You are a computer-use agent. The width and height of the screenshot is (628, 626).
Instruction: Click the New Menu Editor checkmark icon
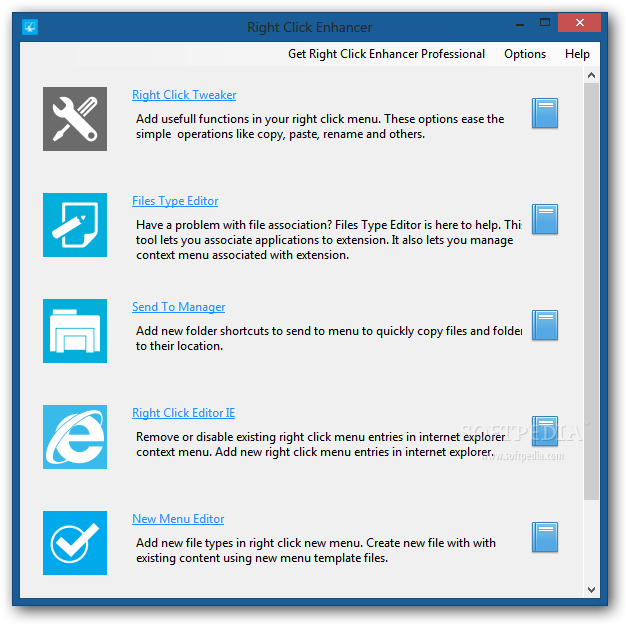click(x=75, y=543)
